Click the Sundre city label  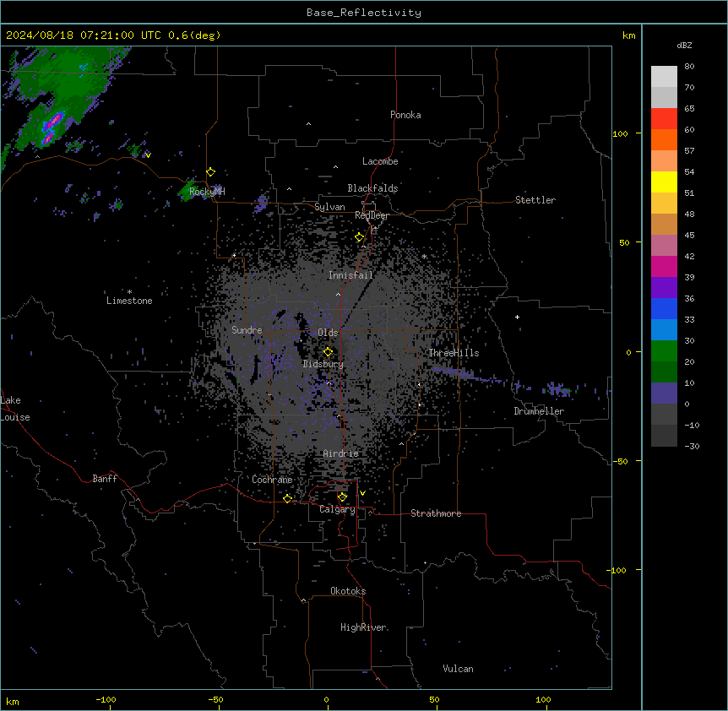(x=247, y=330)
